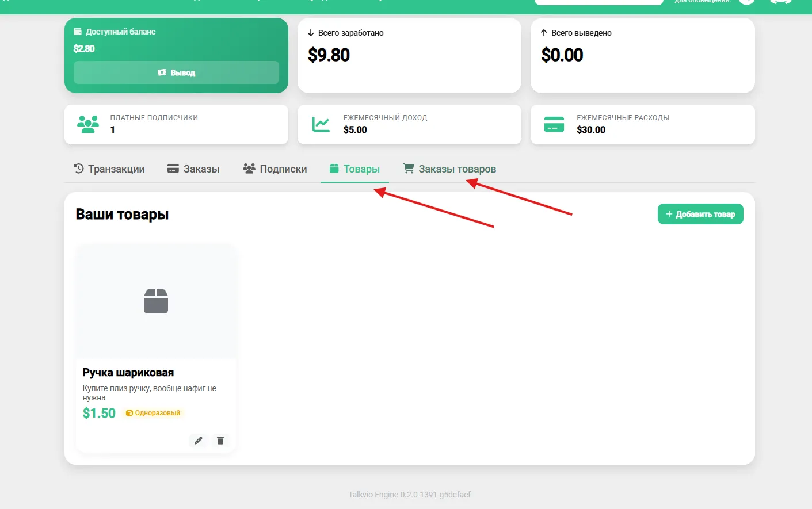Click the Добавить товар button
This screenshot has width=812, height=509.
700,214
